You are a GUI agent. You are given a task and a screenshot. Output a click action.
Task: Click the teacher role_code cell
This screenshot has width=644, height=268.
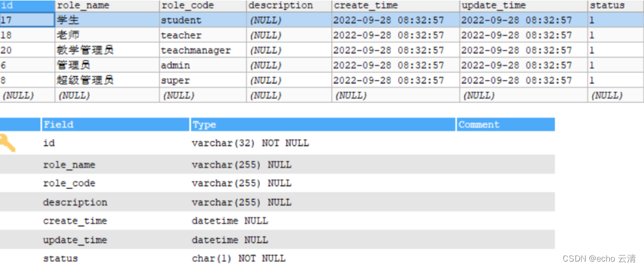coord(203,35)
